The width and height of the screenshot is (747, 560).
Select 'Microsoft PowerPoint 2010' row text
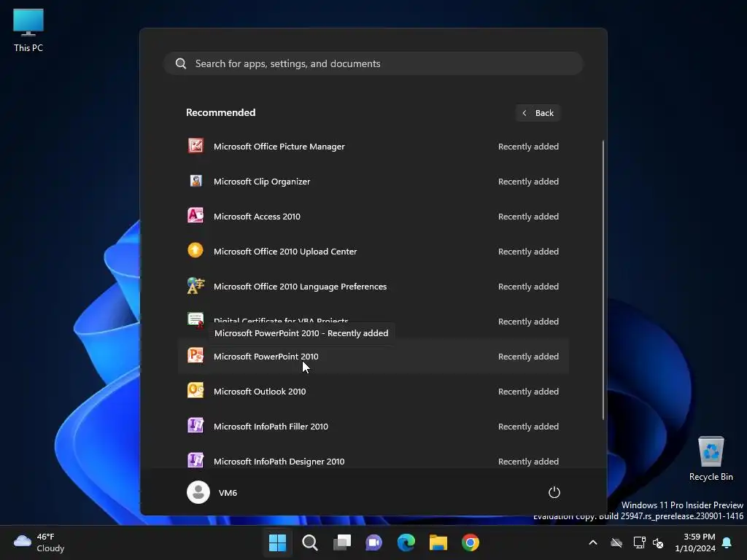click(266, 356)
